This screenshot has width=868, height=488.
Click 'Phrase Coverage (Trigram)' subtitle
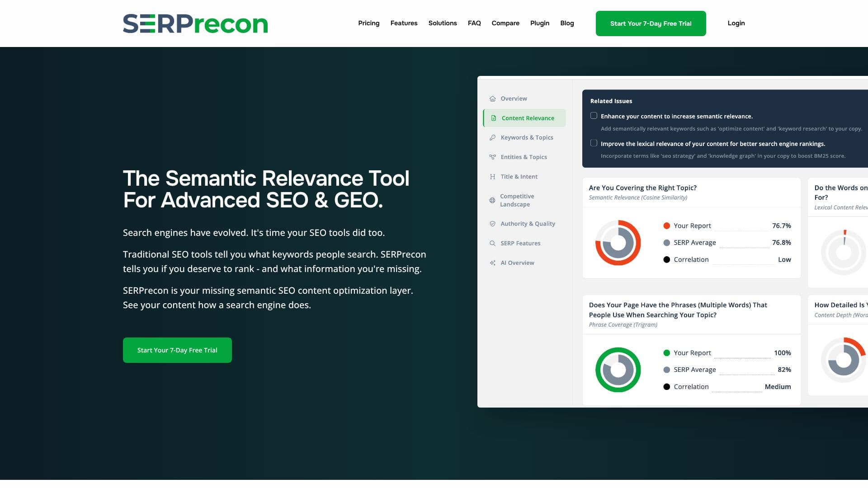[x=623, y=324]
